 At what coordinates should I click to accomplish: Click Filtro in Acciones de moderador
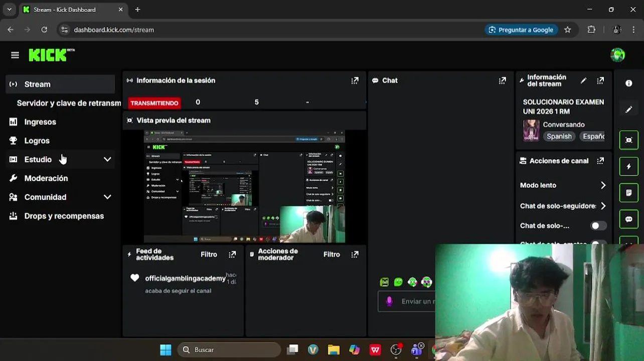332,255
